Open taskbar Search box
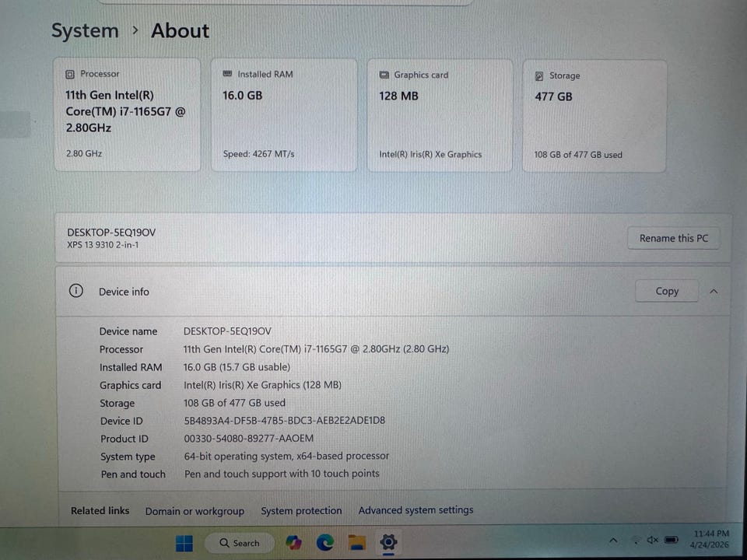Image resolution: width=747 pixels, height=560 pixels. click(240, 543)
